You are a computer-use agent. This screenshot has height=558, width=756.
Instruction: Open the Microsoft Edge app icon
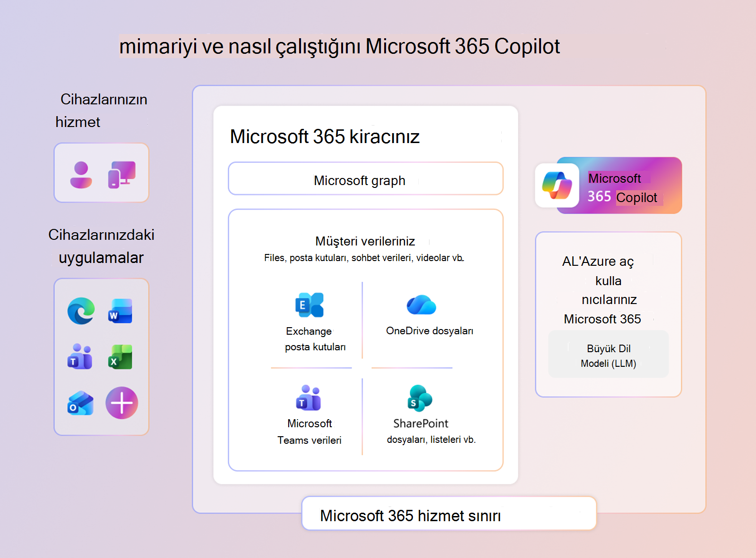tap(81, 311)
